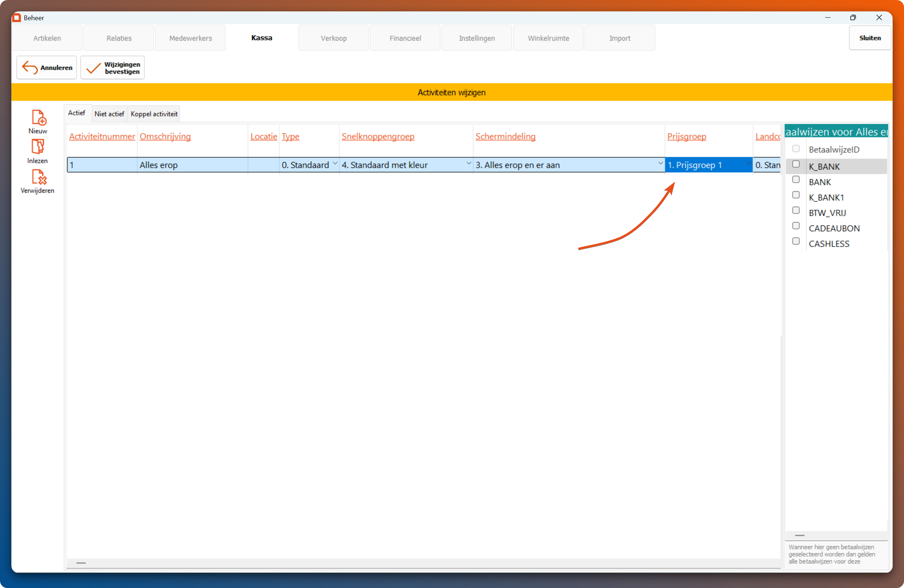The width and height of the screenshot is (904, 588).
Task: Check the K_BANK payment method checkbox
Action: pyautogui.click(x=796, y=164)
